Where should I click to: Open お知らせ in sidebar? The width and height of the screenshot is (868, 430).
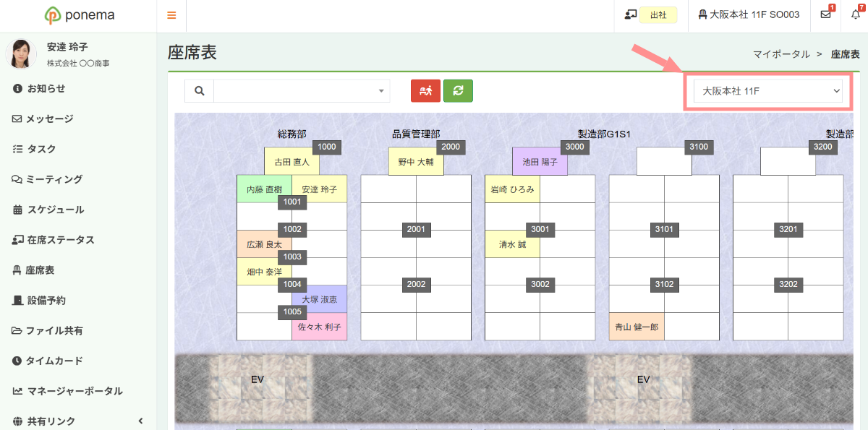tap(46, 88)
